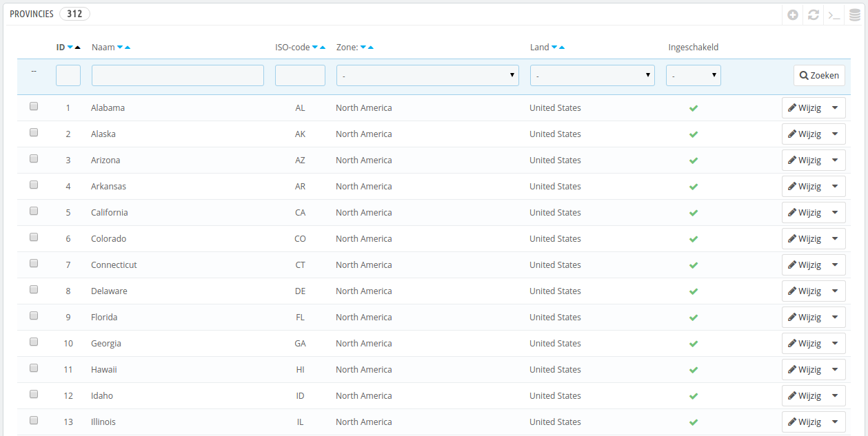Toggle enabled checkmark for Colorado
868x436 pixels.
click(x=694, y=239)
